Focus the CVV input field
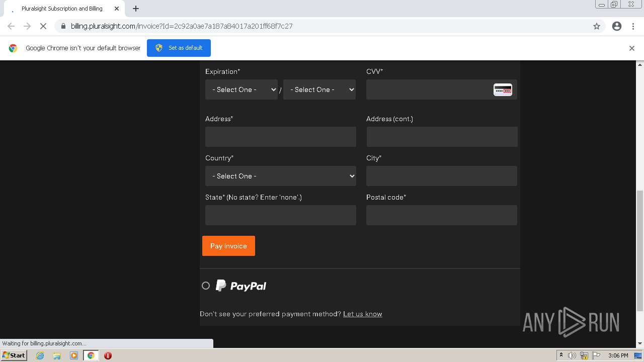The height and width of the screenshot is (362, 644). [442, 89]
